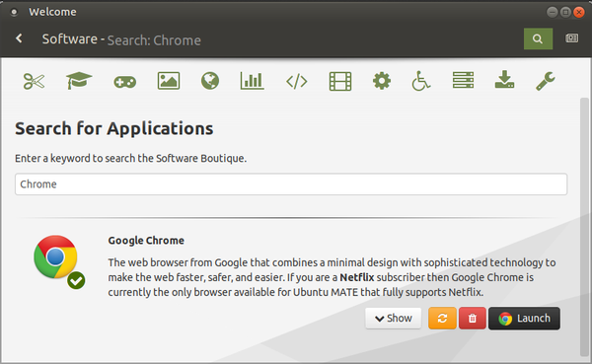This screenshot has height=364, width=592.
Task: Click the search field containing Chrome
Action: [291, 184]
